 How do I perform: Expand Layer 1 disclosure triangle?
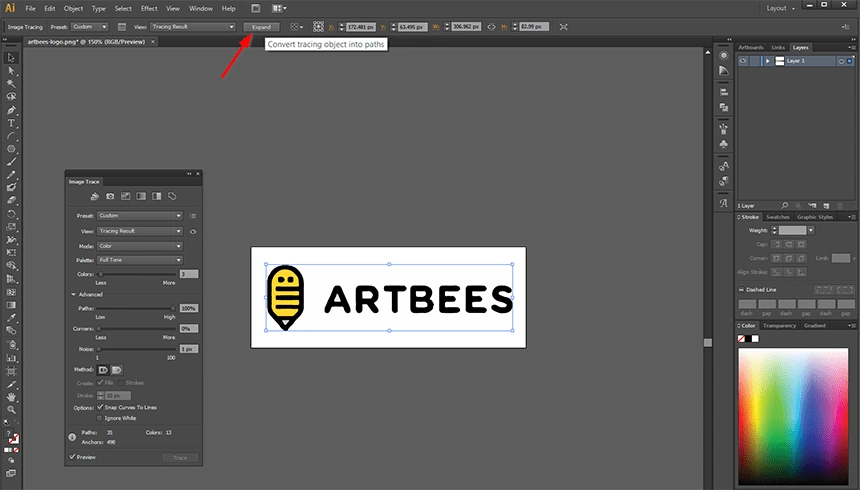pyautogui.click(x=767, y=61)
